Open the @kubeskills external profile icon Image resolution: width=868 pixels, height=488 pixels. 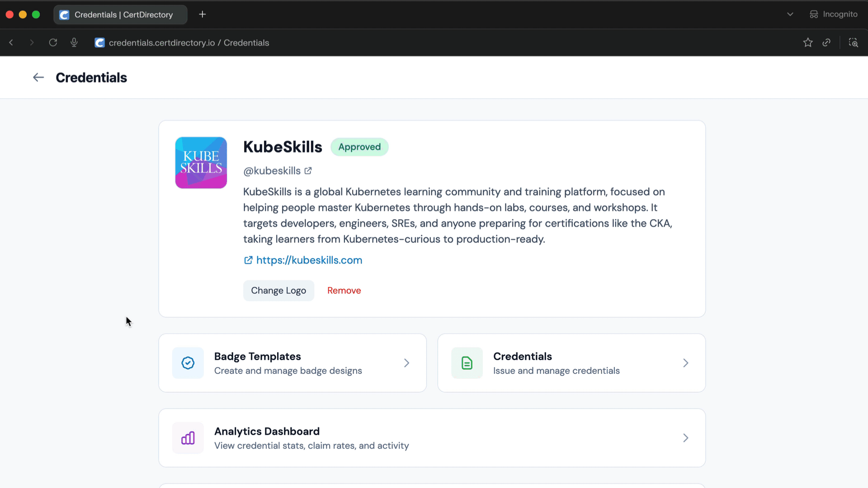click(x=308, y=171)
